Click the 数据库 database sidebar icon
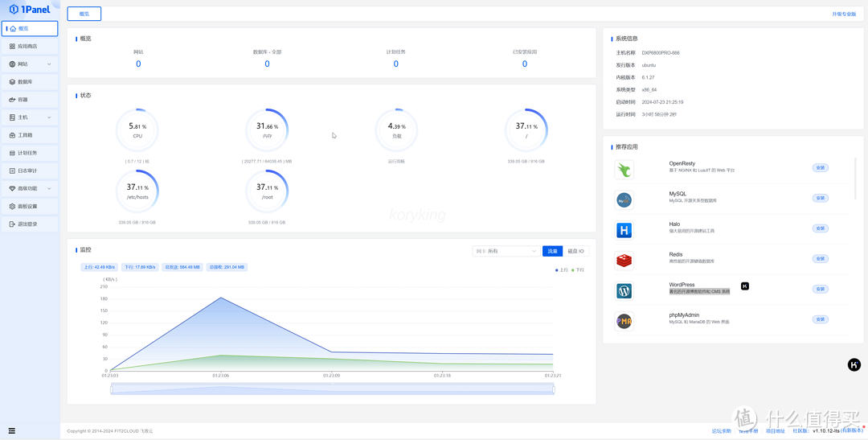 [12, 82]
